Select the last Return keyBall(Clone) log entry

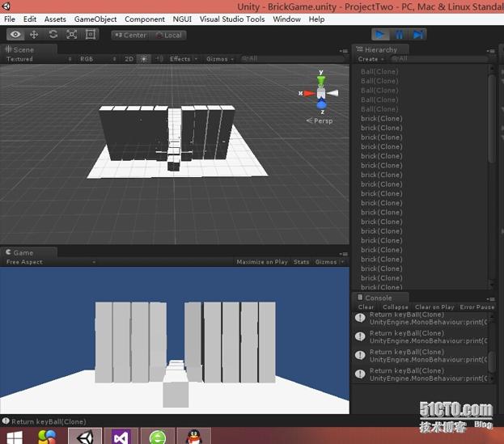pos(421,374)
